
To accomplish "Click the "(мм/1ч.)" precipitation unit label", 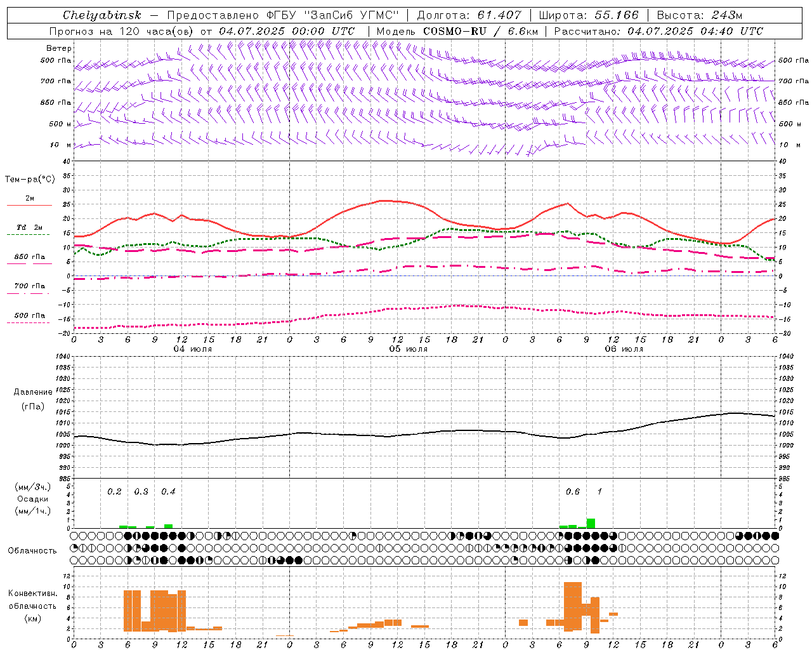I will pyautogui.click(x=32, y=511).
